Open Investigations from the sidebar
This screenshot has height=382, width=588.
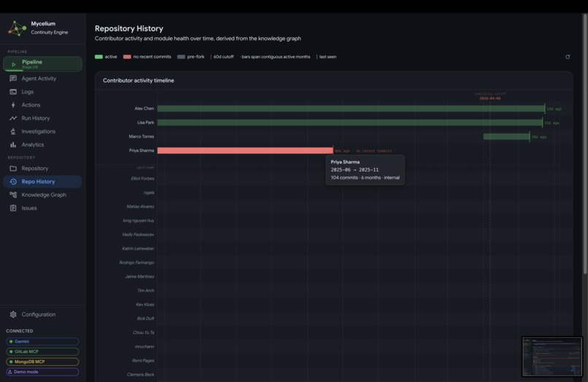42,131
